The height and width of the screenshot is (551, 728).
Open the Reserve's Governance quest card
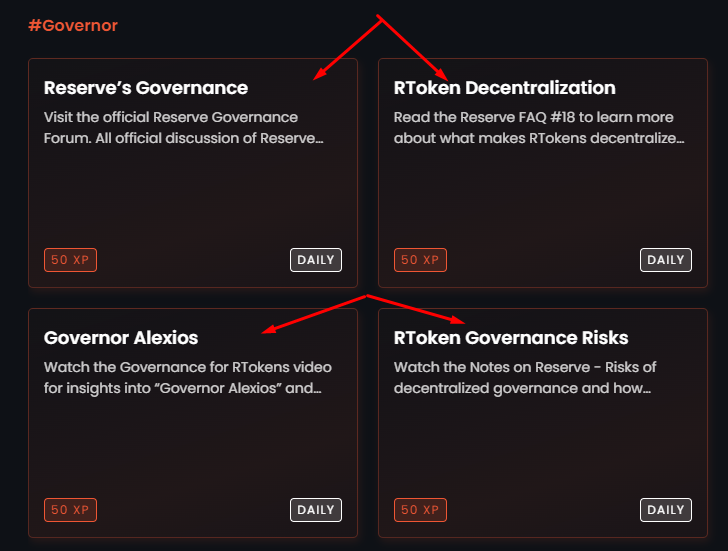(193, 173)
